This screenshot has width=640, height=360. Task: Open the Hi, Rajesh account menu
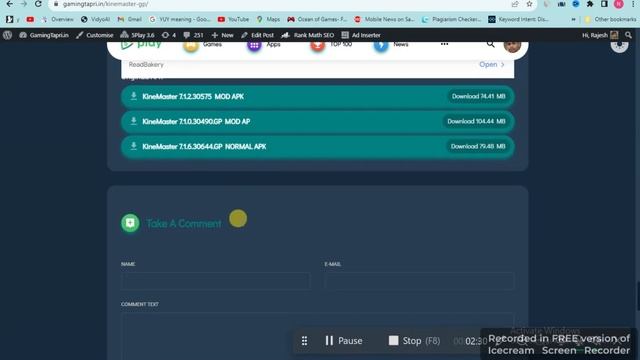(x=600, y=35)
